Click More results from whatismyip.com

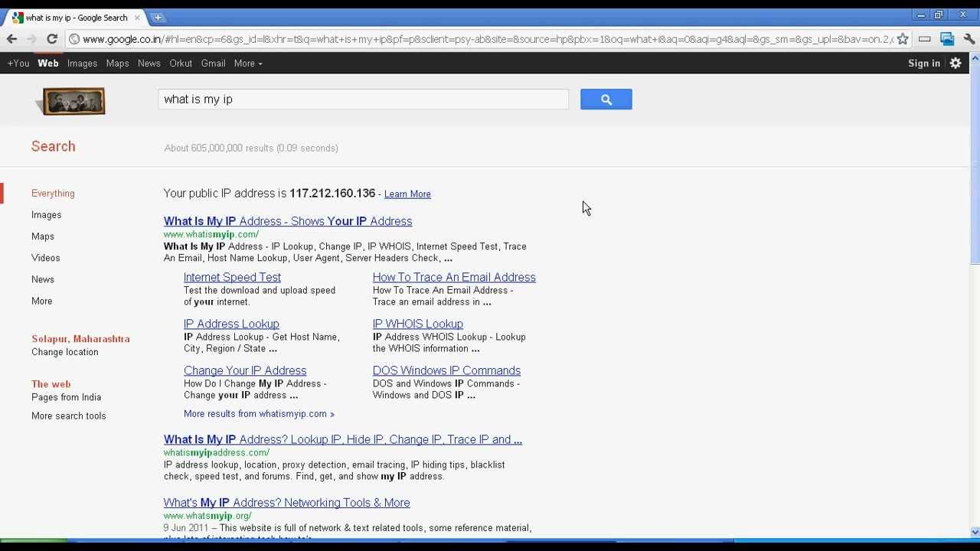(x=259, y=414)
